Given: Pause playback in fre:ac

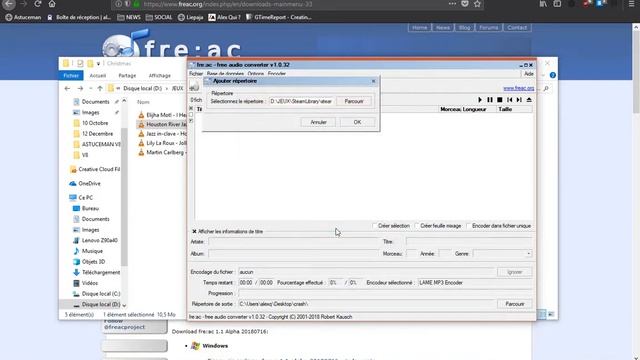Looking at the screenshot, I should (x=490, y=100).
